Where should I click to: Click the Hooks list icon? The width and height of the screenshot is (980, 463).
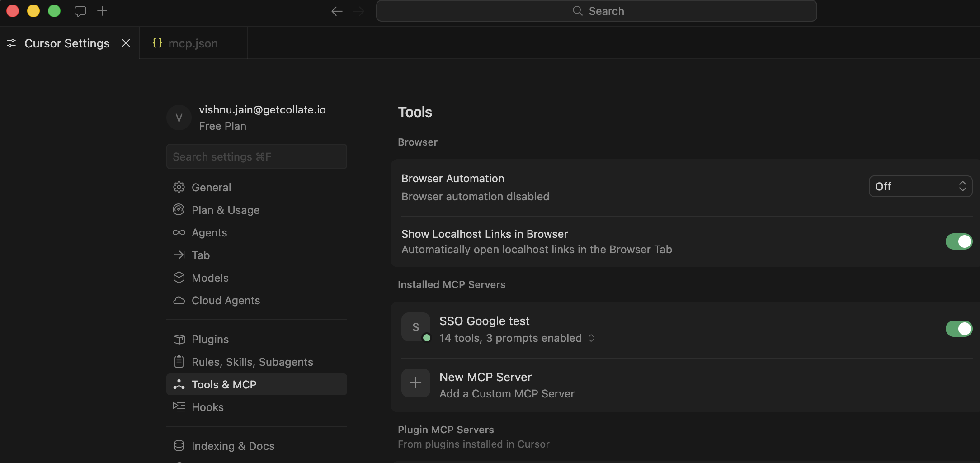(179, 407)
